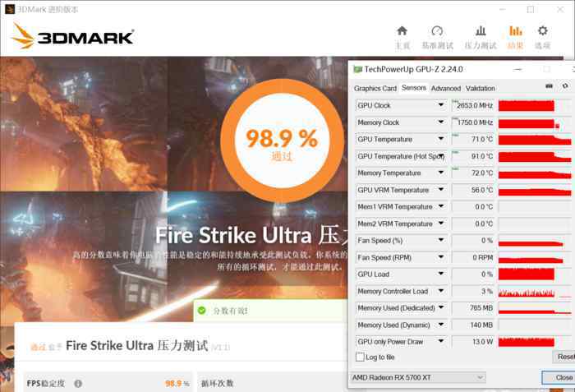Expand the Memory Clock sensor dropdown
This screenshot has width=575, height=392.
[441, 122]
